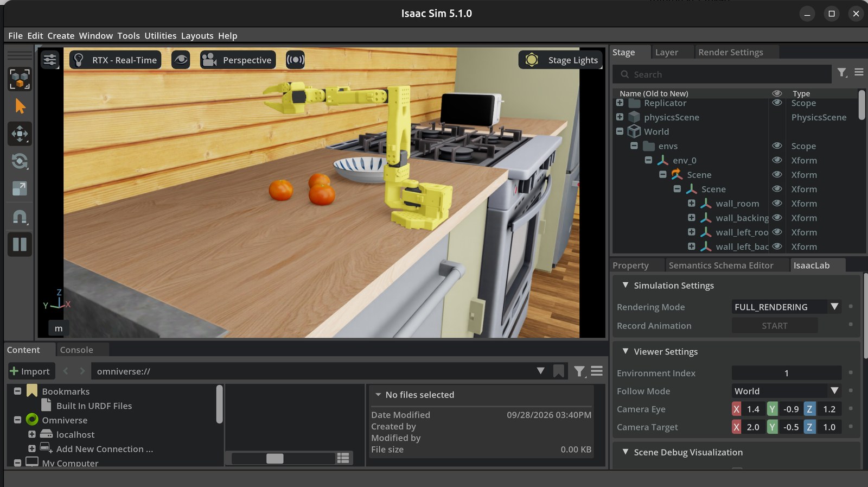Open the Stage Lights lighting menu
This screenshot has height=487, width=868.
[x=560, y=60]
